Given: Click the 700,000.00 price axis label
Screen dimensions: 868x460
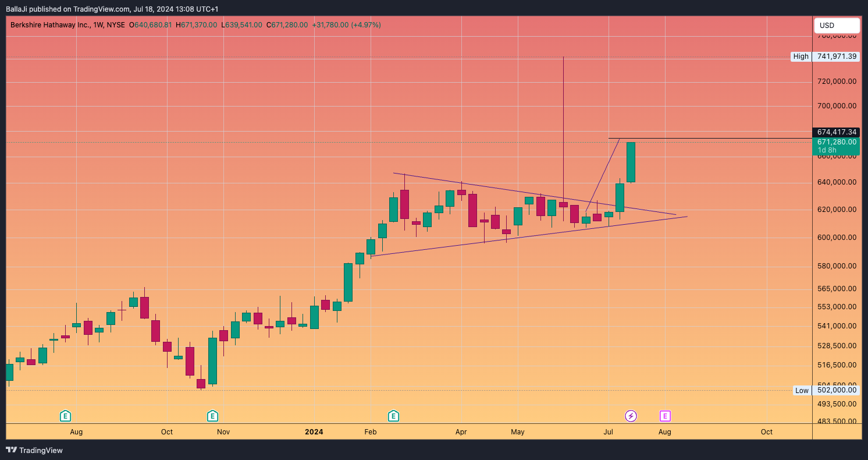Looking at the screenshot, I should coord(837,106).
